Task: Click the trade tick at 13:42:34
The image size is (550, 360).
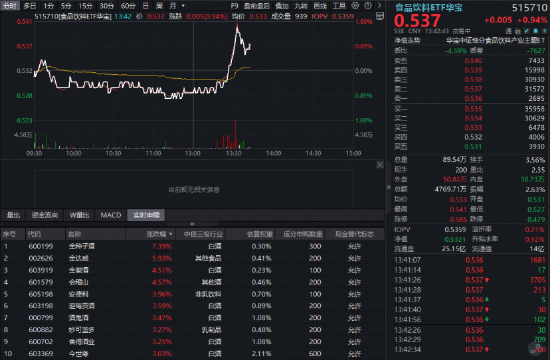Action: (469, 349)
